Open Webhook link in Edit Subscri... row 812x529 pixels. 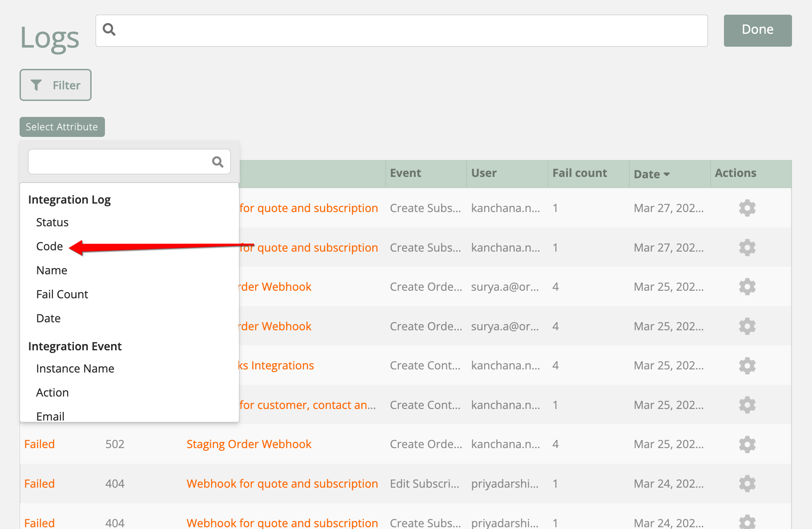282,484
